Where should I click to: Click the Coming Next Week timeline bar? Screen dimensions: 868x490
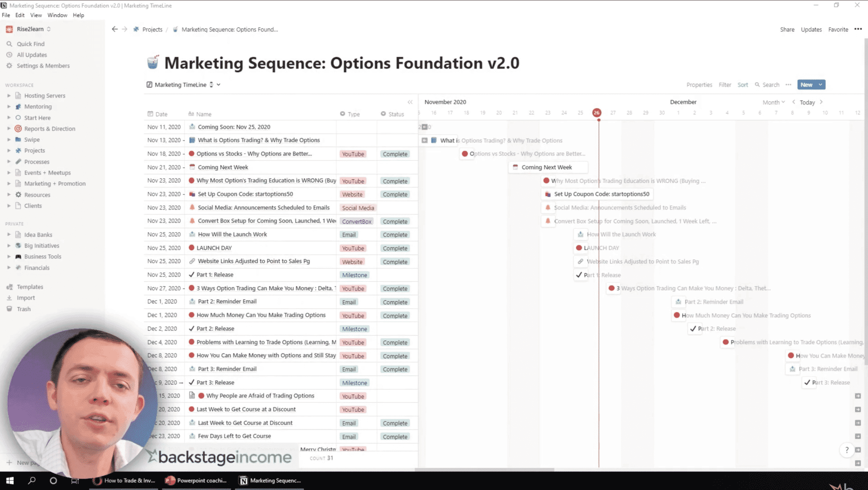[548, 167]
